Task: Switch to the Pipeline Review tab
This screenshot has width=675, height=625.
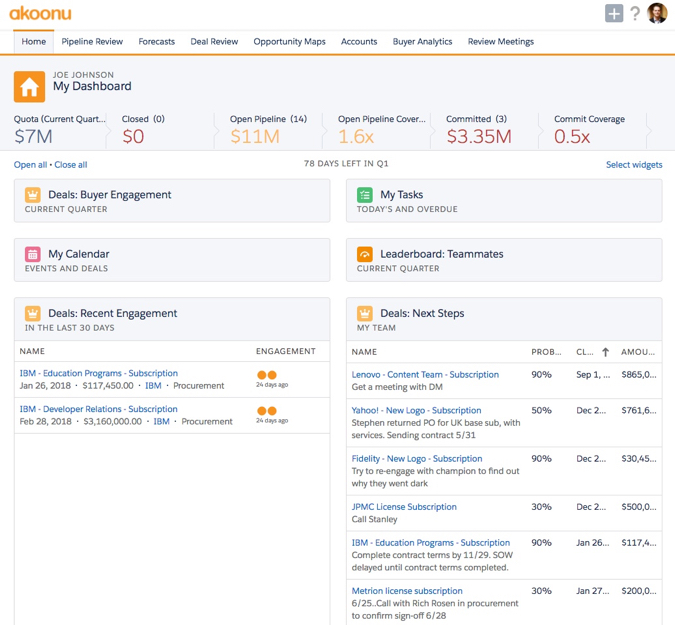Action: pyautogui.click(x=92, y=42)
